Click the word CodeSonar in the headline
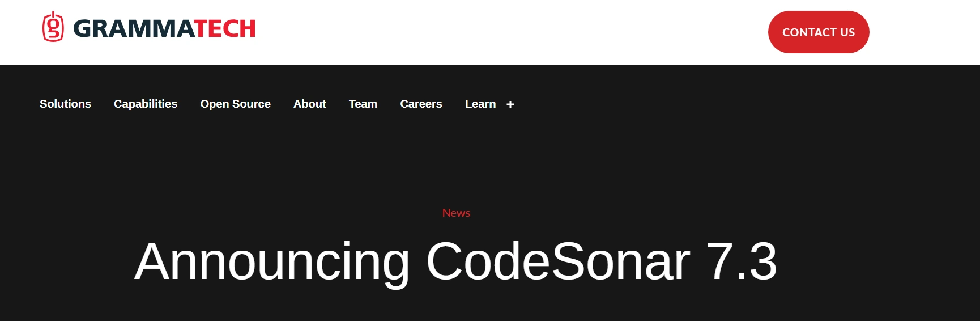Image resolution: width=980 pixels, height=321 pixels. [x=557, y=261]
